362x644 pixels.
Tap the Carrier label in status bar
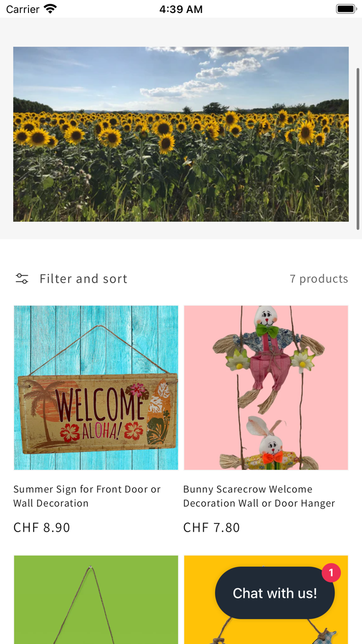coord(23,9)
